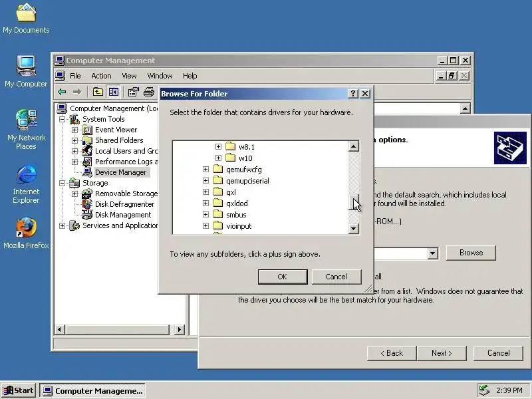Click the Browse button in wizard

click(x=471, y=253)
